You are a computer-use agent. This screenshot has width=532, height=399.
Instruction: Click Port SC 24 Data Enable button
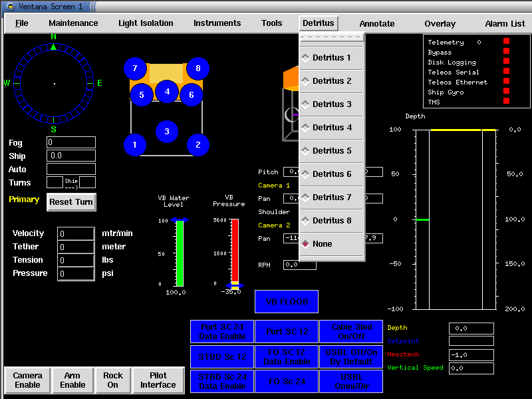pos(222,331)
